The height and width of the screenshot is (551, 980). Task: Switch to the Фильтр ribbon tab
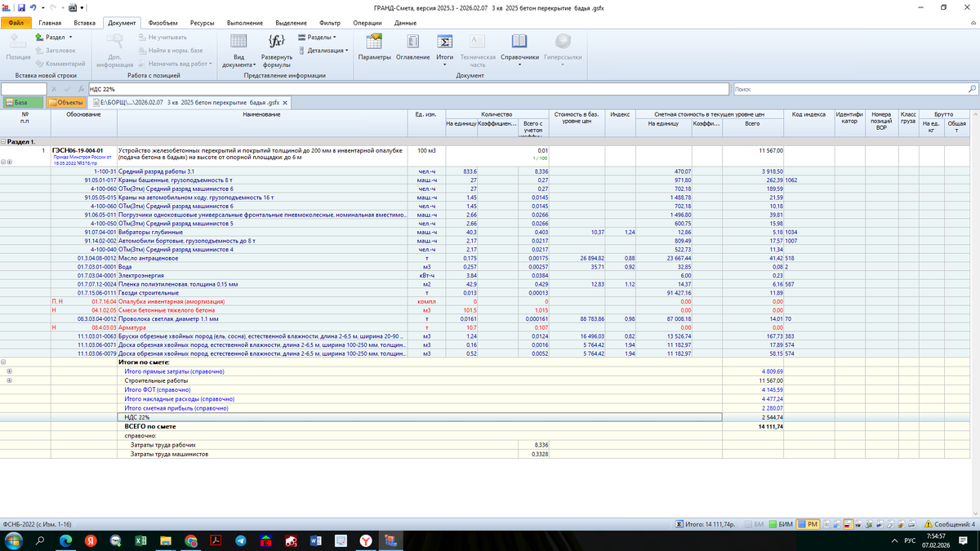coord(330,23)
